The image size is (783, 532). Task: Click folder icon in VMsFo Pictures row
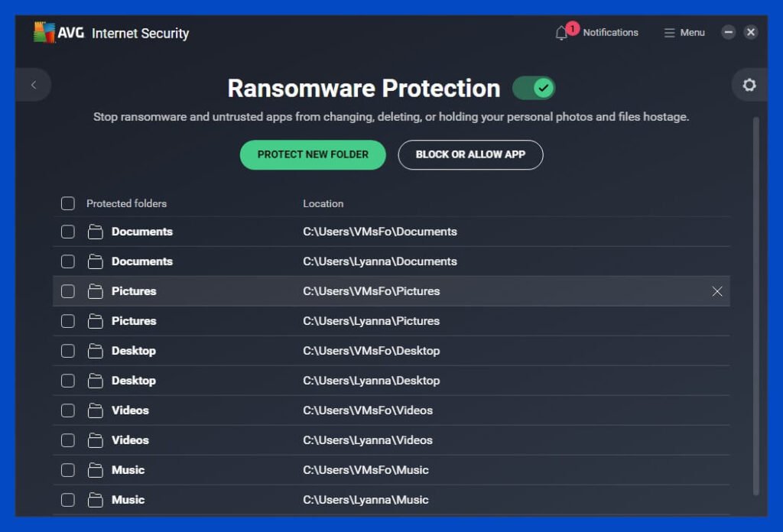pos(96,291)
